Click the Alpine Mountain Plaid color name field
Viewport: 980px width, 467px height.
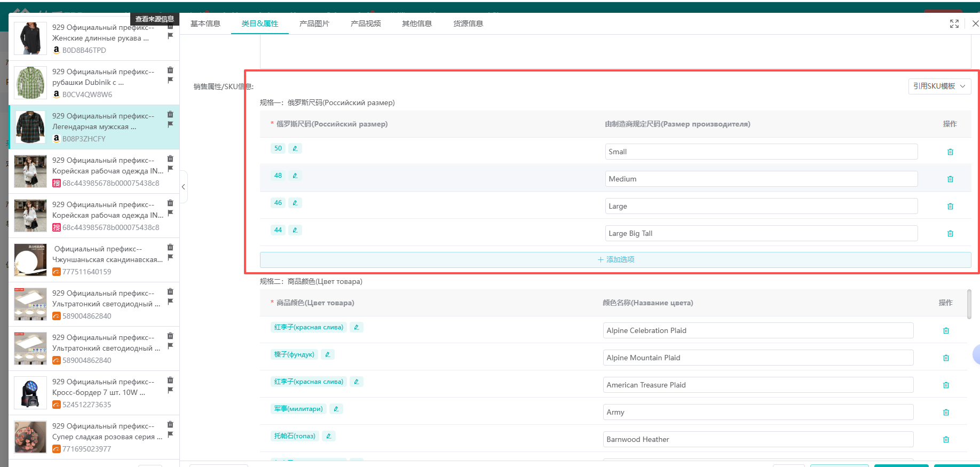(x=758, y=358)
